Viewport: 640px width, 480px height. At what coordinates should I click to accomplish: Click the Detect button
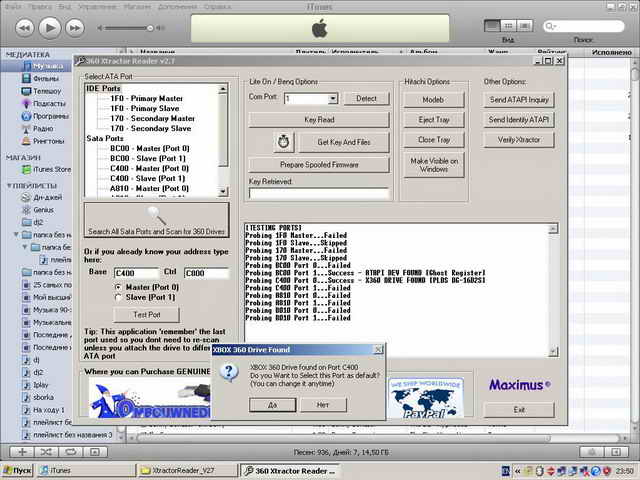tap(366, 98)
